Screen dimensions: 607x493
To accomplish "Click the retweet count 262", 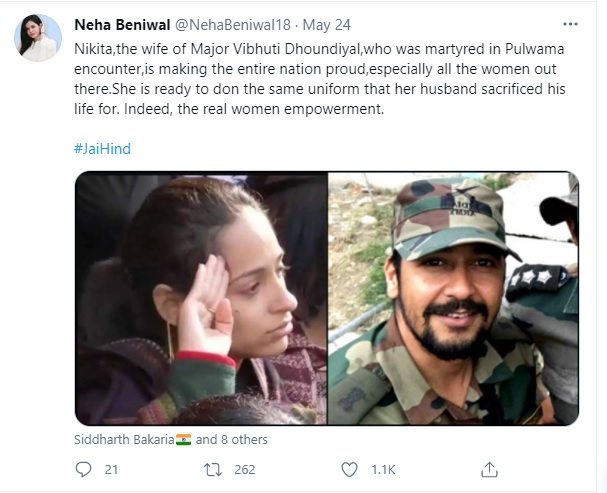I will tap(244, 469).
